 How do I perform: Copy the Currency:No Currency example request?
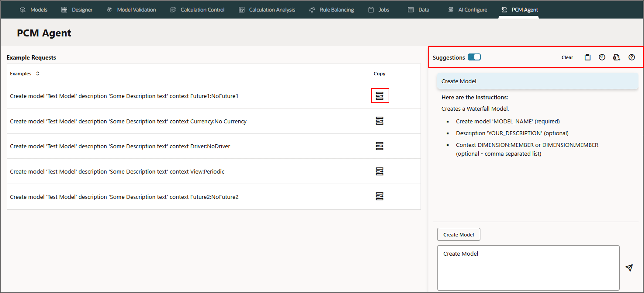tap(380, 121)
